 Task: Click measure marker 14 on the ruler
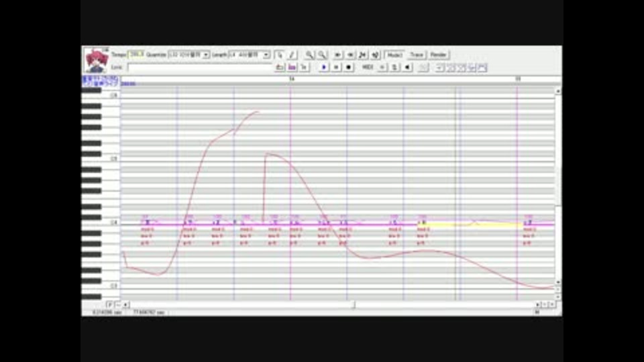[x=292, y=79]
